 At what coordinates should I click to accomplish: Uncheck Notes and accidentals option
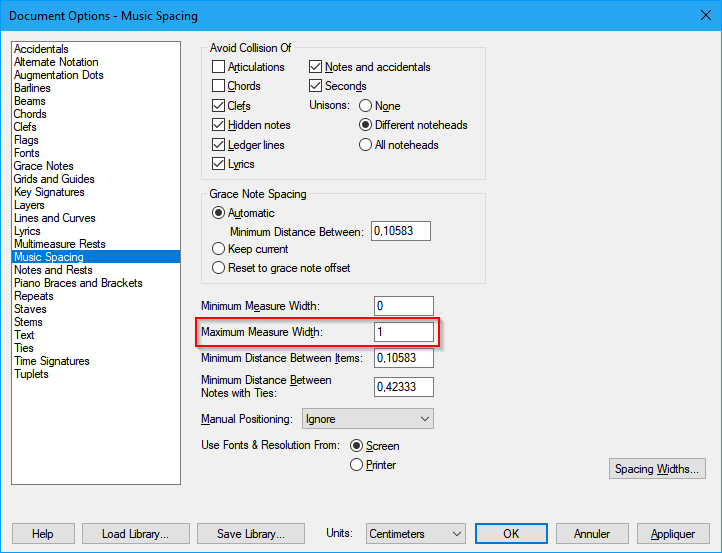(316, 67)
